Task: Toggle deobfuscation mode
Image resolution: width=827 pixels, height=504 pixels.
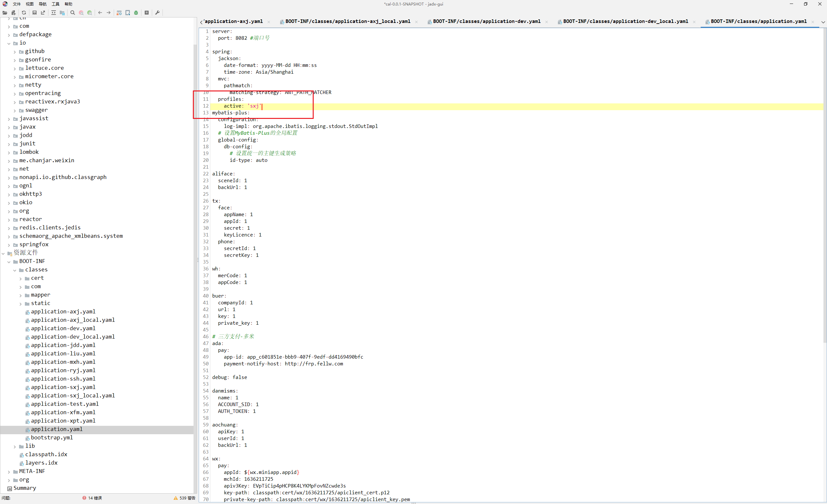Action: click(x=119, y=13)
